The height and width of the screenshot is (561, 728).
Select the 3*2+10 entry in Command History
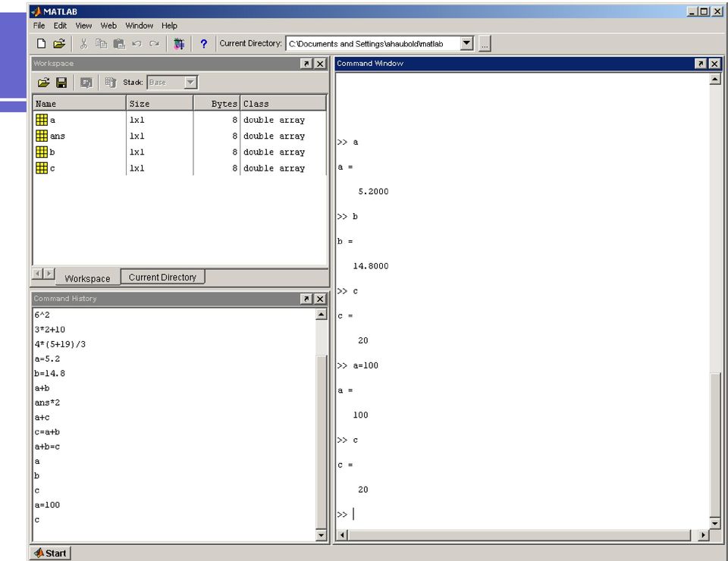pyautogui.click(x=50, y=330)
